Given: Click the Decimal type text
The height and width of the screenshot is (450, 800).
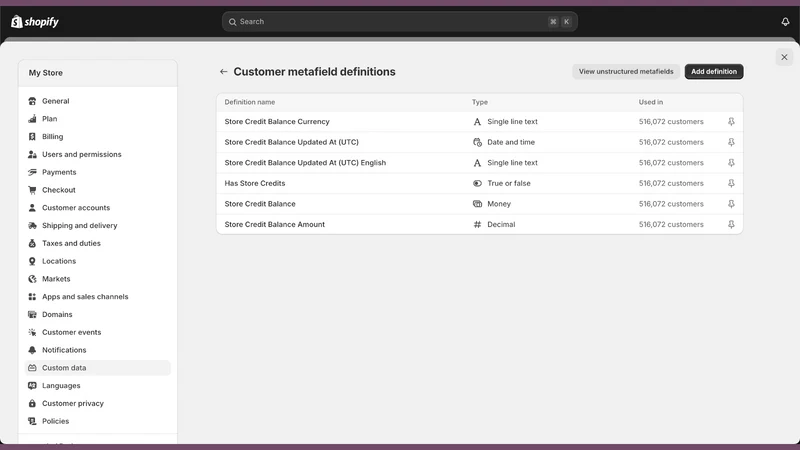Looking at the screenshot, I should click(x=501, y=224).
